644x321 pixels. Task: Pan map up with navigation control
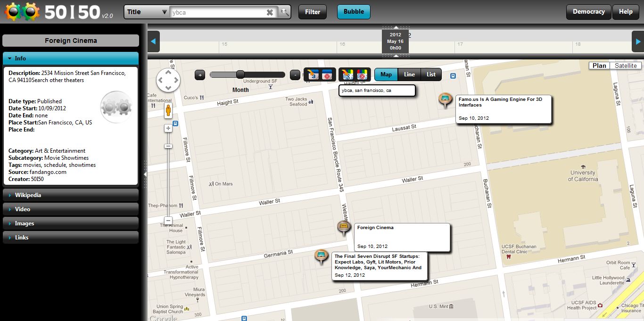[168, 74]
